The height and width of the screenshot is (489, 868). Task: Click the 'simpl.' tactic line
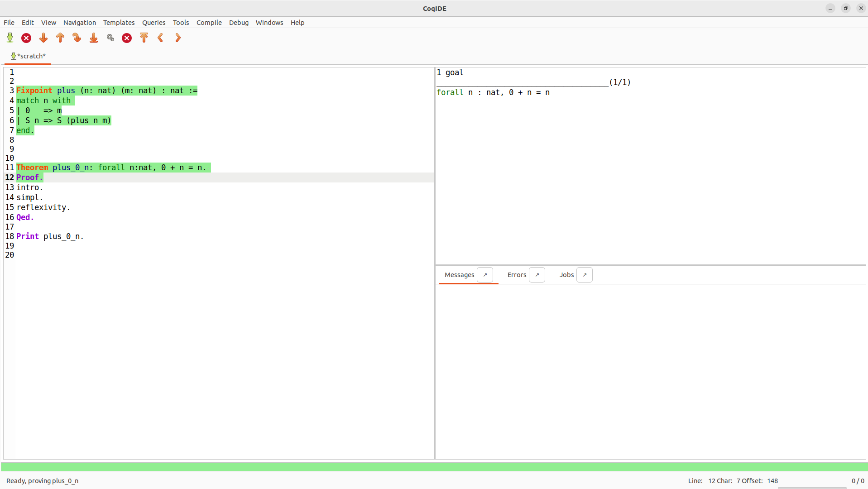tap(30, 197)
